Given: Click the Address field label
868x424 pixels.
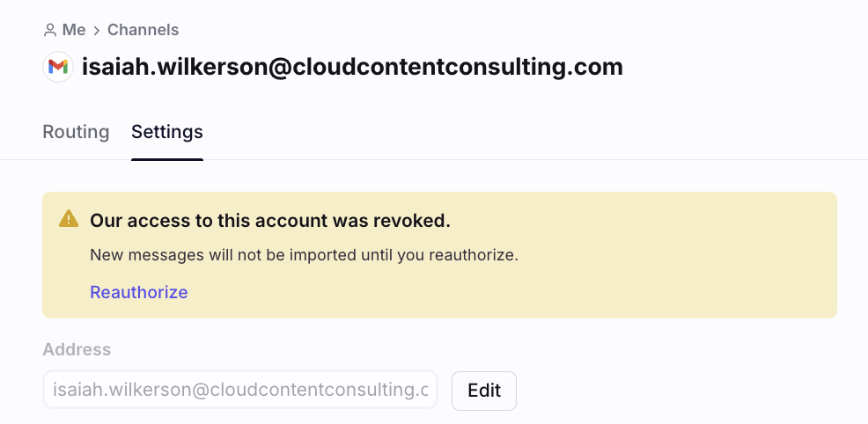Looking at the screenshot, I should pyautogui.click(x=77, y=349).
